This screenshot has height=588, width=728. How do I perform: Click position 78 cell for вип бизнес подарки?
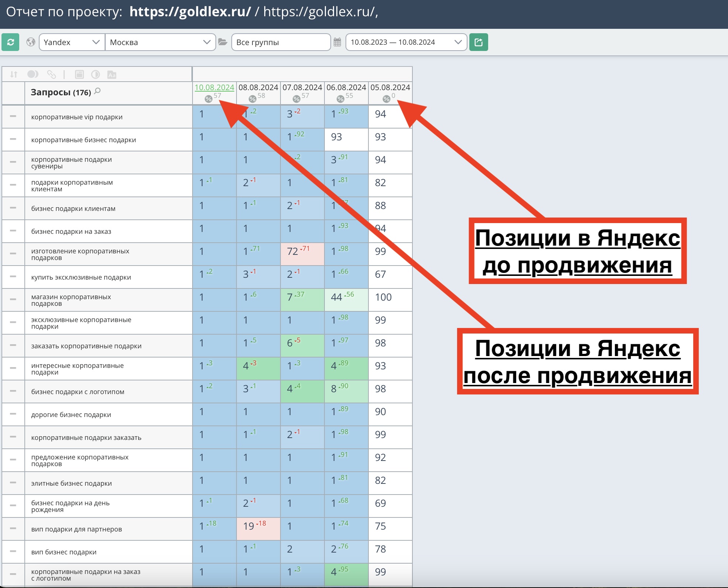[x=390, y=552]
